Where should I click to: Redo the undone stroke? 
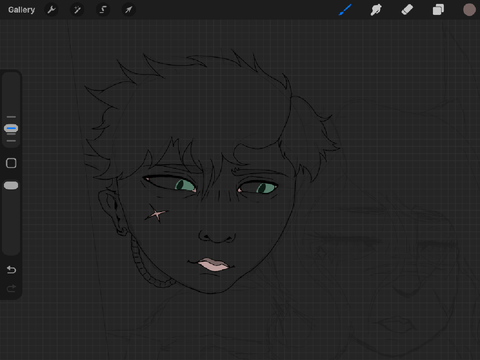click(11, 288)
